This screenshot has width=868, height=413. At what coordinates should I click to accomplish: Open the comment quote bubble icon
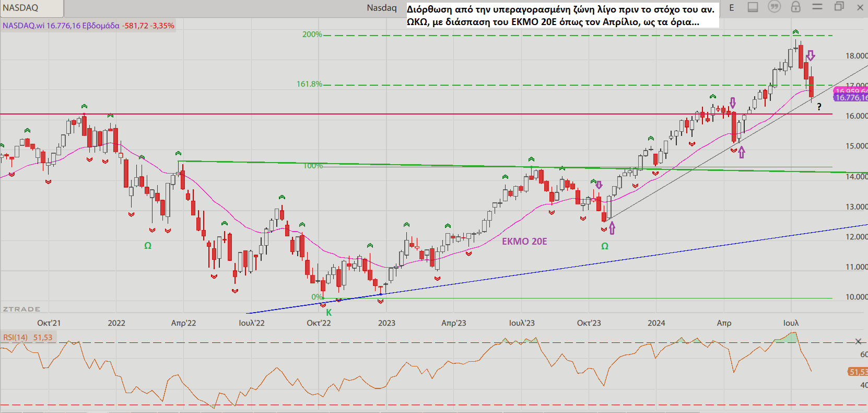(x=775, y=7)
